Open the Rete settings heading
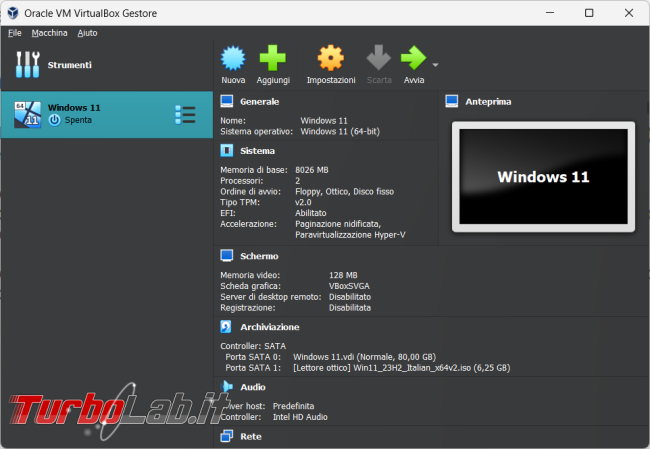This screenshot has height=449, width=650. tap(251, 437)
